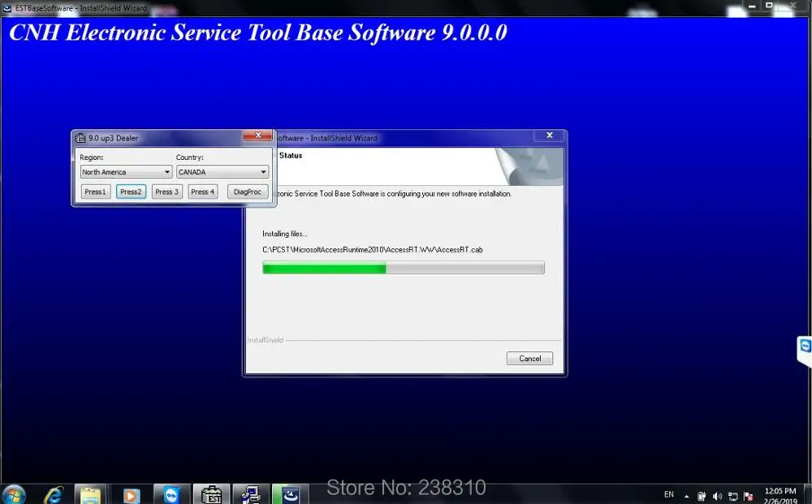Click the Press 3 button

(166, 192)
